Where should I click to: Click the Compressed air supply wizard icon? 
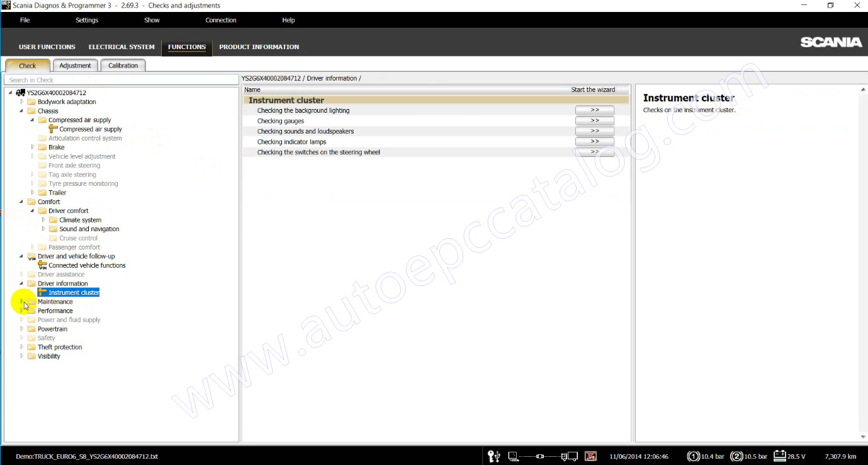pos(53,129)
